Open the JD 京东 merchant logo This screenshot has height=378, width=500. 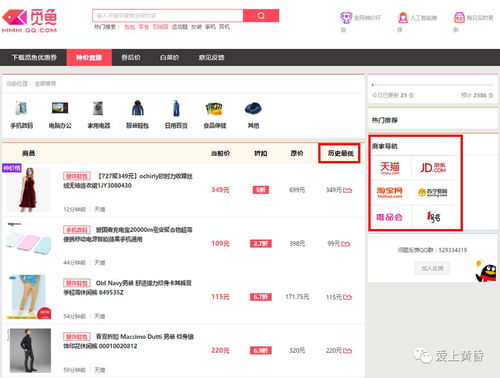click(433, 168)
